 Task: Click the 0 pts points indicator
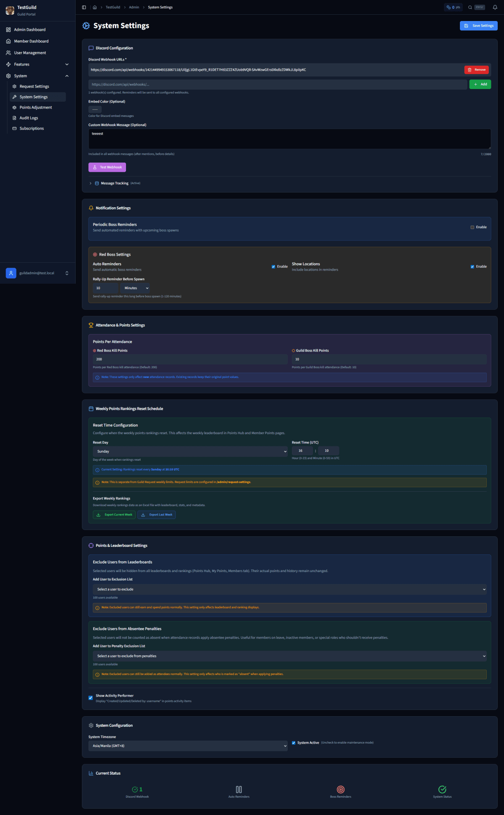[x=453, y=7]
